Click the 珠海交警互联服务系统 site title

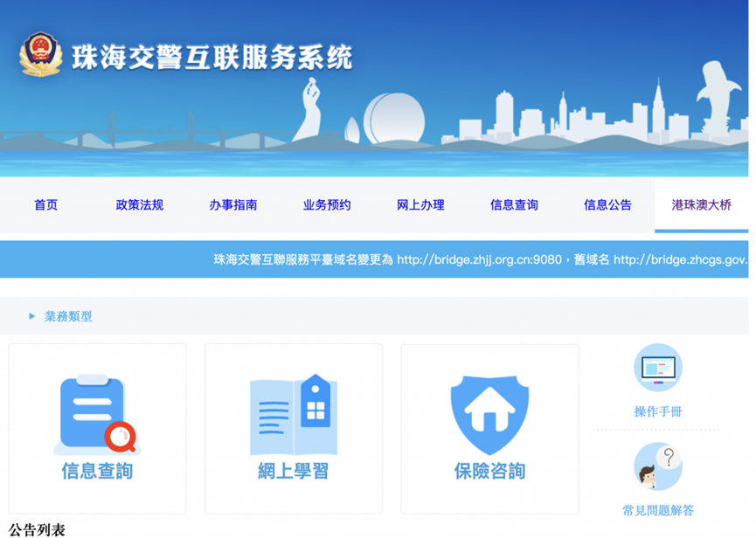coord(212,58)
